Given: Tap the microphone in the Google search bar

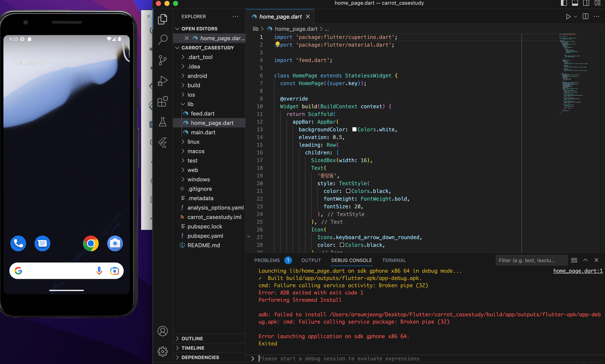Looking at the screenshot, I should coord(99,271).
